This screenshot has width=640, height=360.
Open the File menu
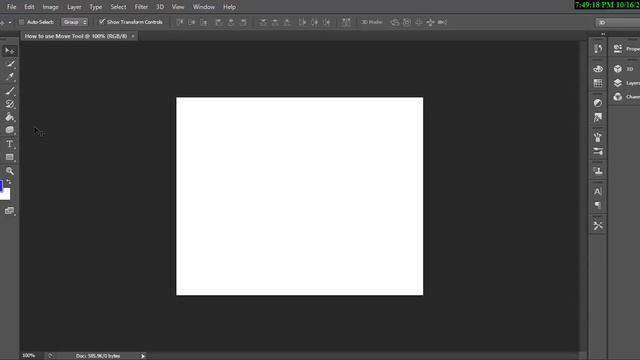coord(11,7)
